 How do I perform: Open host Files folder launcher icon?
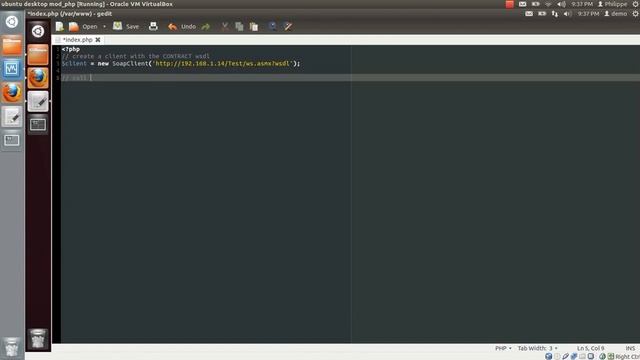[11, 45]
